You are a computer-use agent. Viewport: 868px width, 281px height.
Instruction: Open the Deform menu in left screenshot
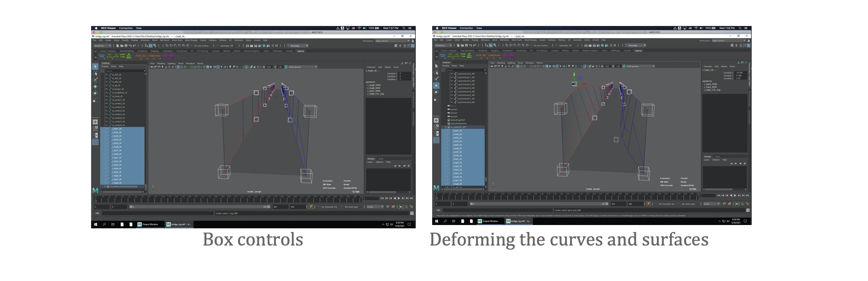click(223, 40)
